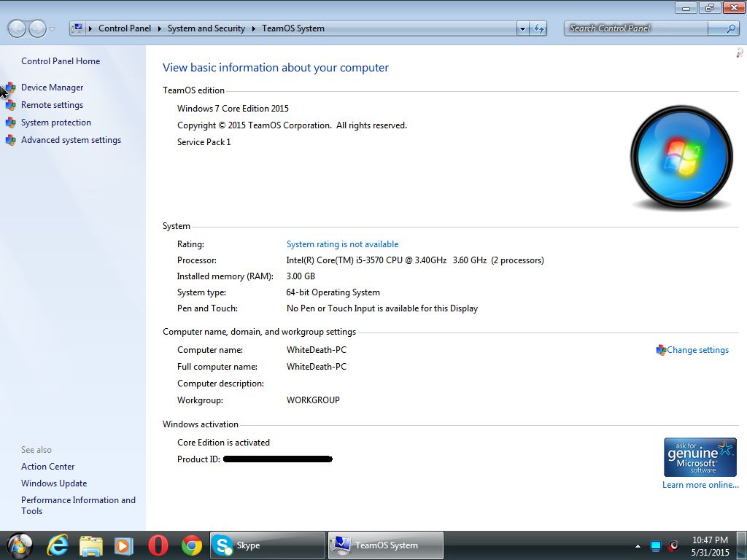The image size is (747, 560).
Task: Open Advanced system settings link
Action: click(71, 140)
